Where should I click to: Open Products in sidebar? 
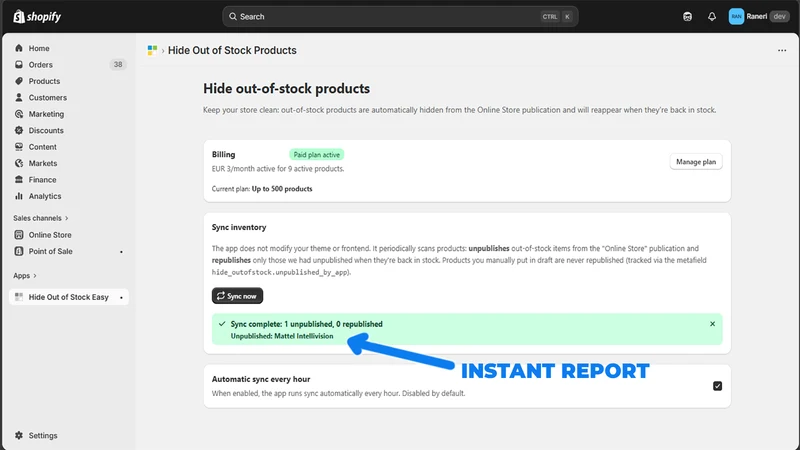click(x=44, y=81)
